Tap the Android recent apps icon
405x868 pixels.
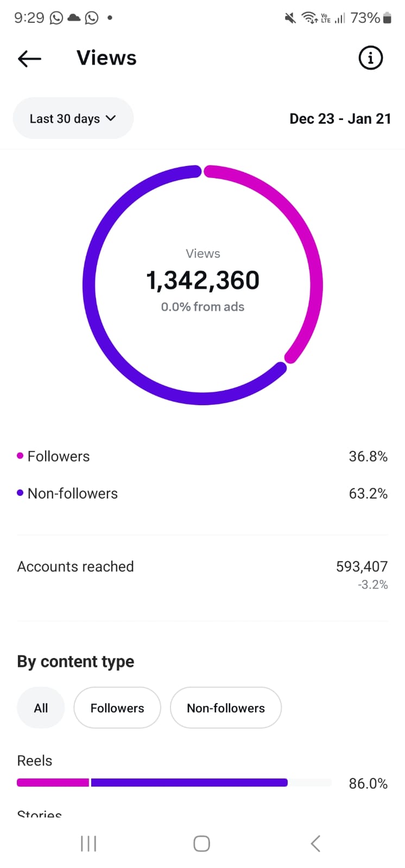click(x=88, y=844)
